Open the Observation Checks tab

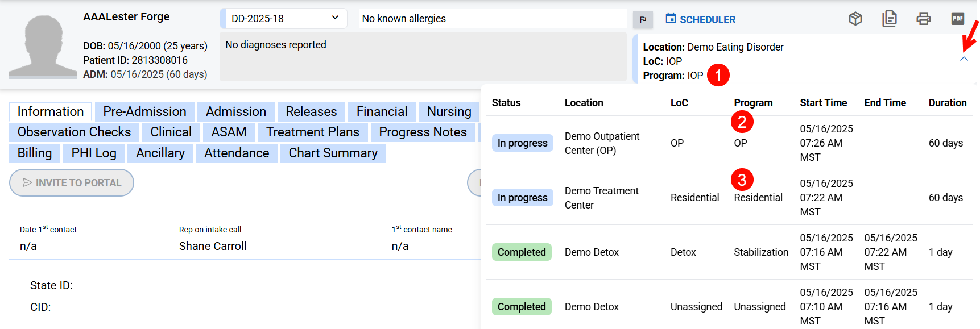(74, 132)
